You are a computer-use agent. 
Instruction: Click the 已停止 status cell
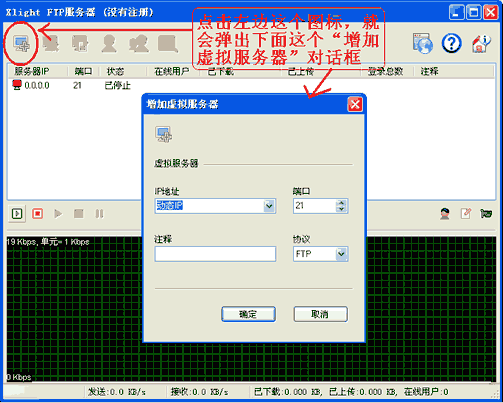click(117, 86)
